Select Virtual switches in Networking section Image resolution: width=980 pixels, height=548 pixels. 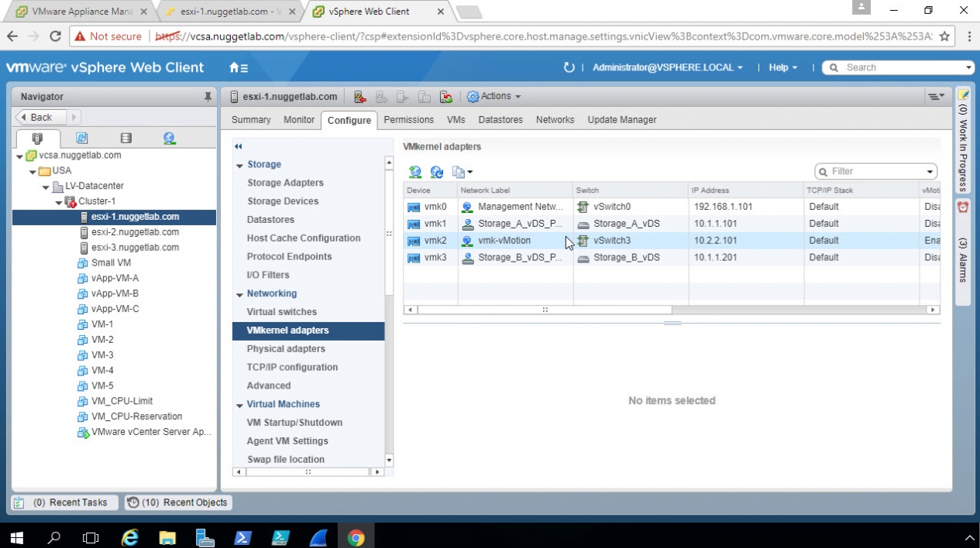pyautogui.click(x=281, y=312)
